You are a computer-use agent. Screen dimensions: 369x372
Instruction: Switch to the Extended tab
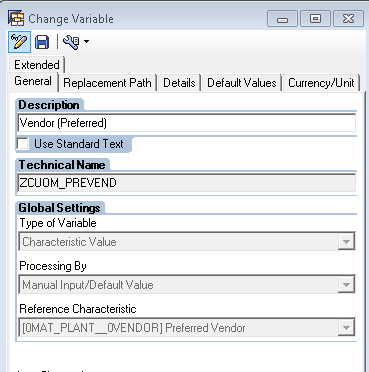coord(37,64)
